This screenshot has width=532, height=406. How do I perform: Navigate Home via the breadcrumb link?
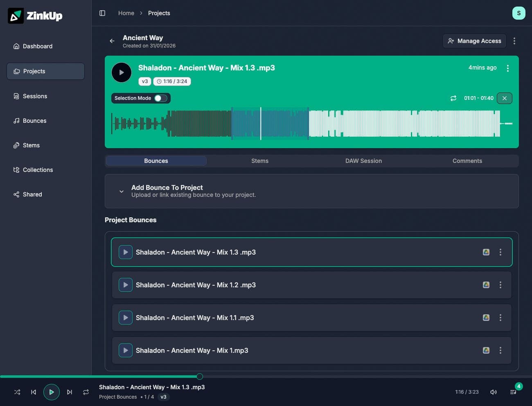pos(126,13)
